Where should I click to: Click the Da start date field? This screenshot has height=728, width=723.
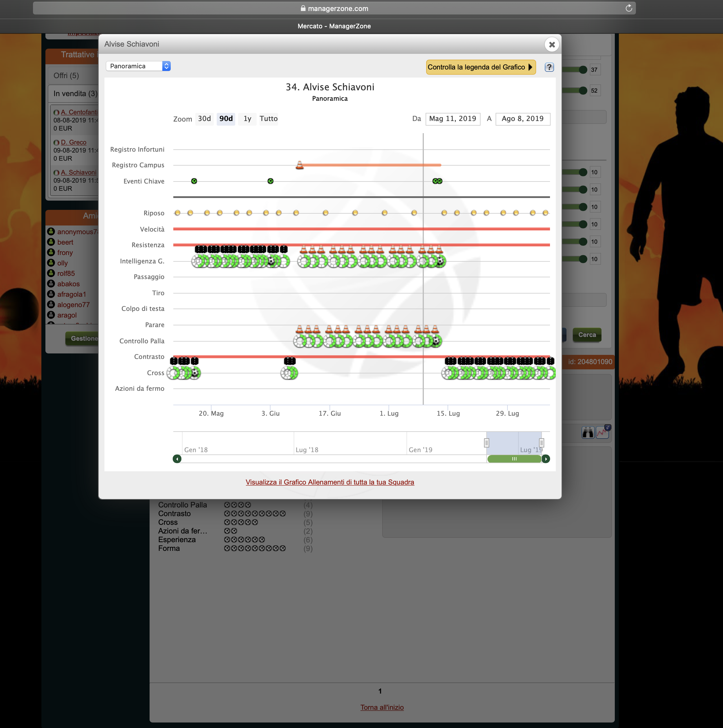pos(452,119)
